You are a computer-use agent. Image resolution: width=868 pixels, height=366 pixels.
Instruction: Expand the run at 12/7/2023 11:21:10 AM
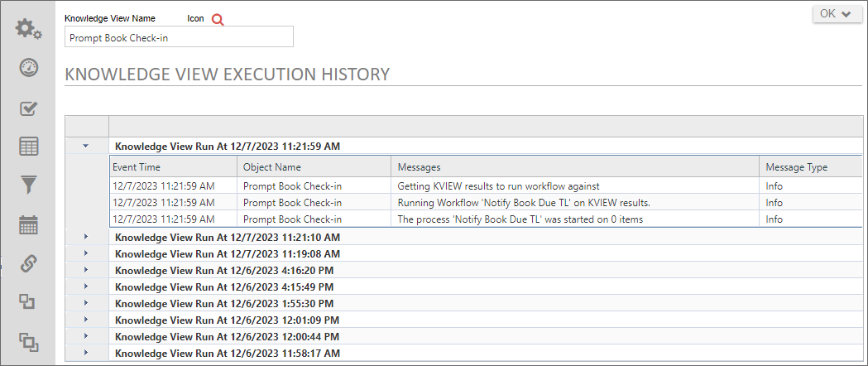click(86, 237)
